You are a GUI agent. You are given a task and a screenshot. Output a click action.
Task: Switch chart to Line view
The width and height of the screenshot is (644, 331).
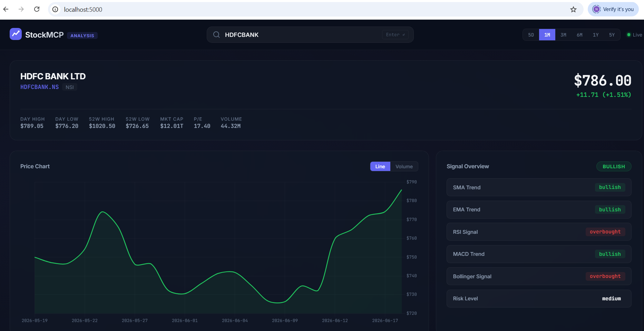tap(380, 167)
